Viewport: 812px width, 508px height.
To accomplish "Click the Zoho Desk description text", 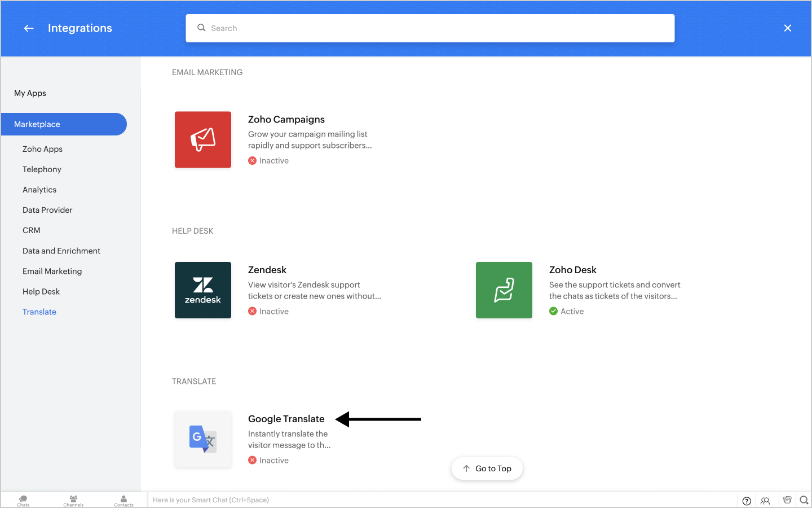I will click(x=615, y=291).
